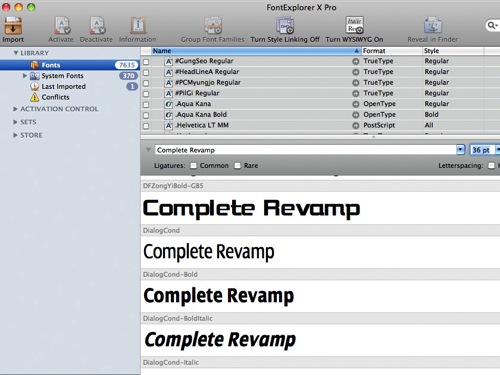Open the preview text dropdown arrow
Viewport: 500px width, 375px height.
460,150
